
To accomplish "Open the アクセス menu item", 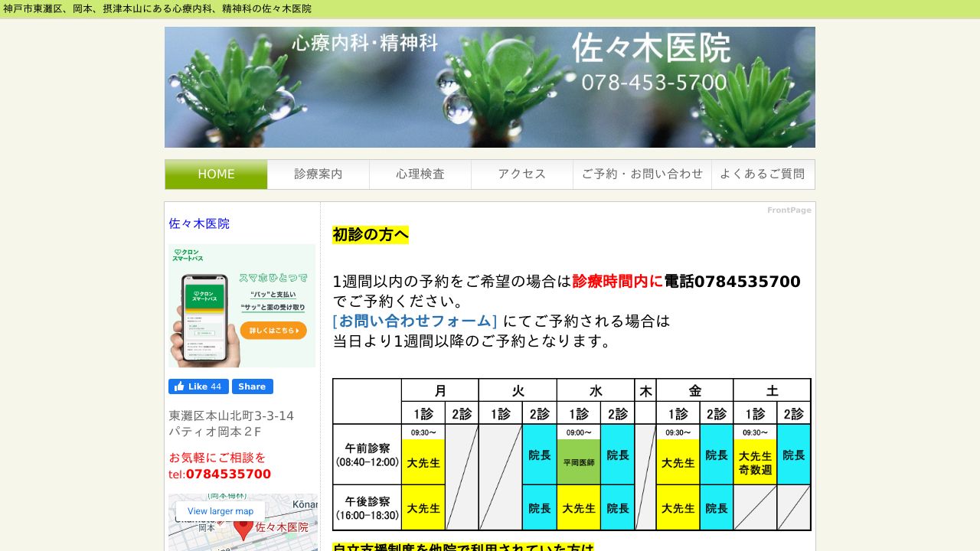I will click(x=521, y=174).
